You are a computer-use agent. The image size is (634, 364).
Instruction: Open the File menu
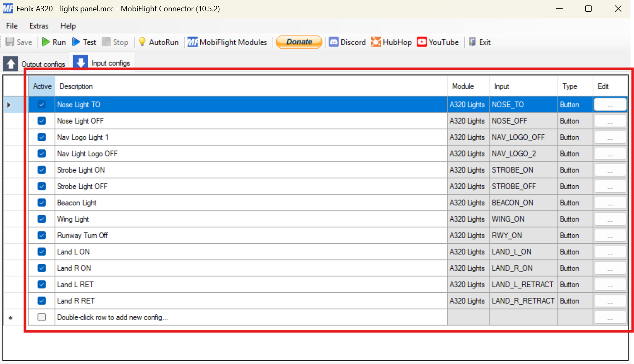12,26
